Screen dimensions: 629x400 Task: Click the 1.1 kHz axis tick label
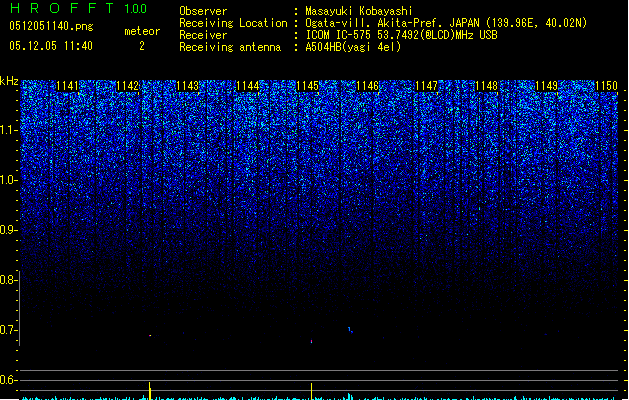click(8, 130)
